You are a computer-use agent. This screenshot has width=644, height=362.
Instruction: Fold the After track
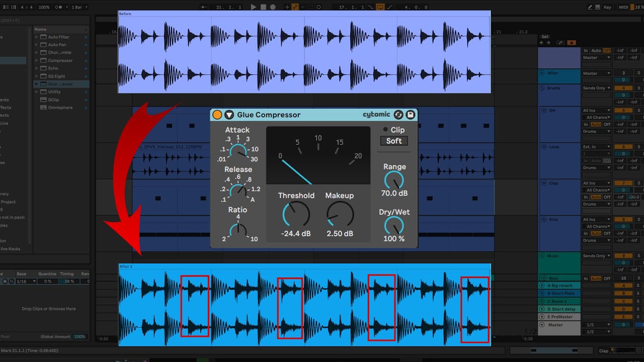pos(542,73)
